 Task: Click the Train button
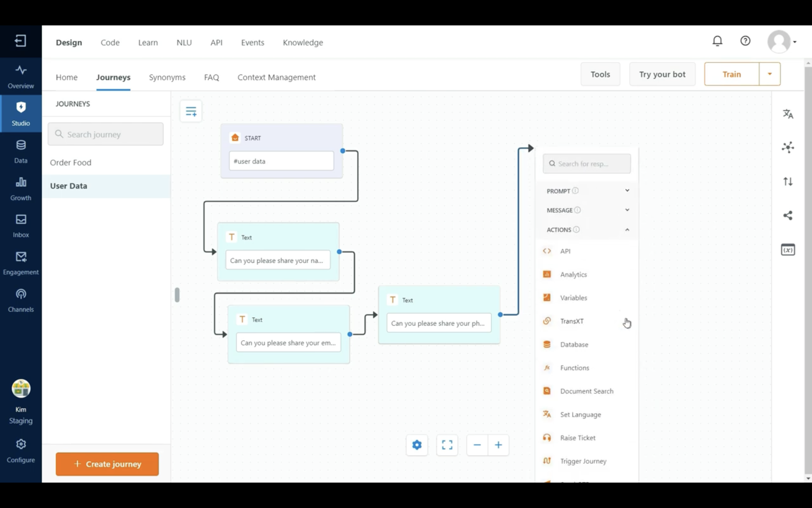[731, 74]
